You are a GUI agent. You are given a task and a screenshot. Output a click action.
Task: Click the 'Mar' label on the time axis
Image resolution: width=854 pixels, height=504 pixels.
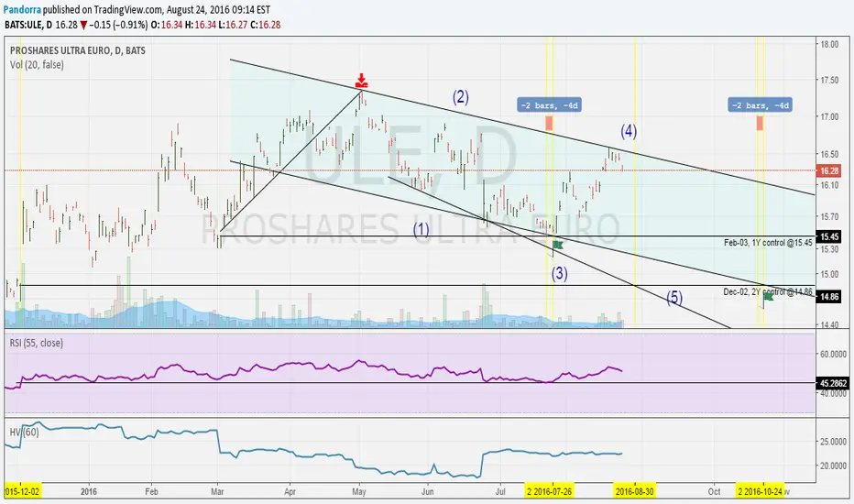point(217,491)
